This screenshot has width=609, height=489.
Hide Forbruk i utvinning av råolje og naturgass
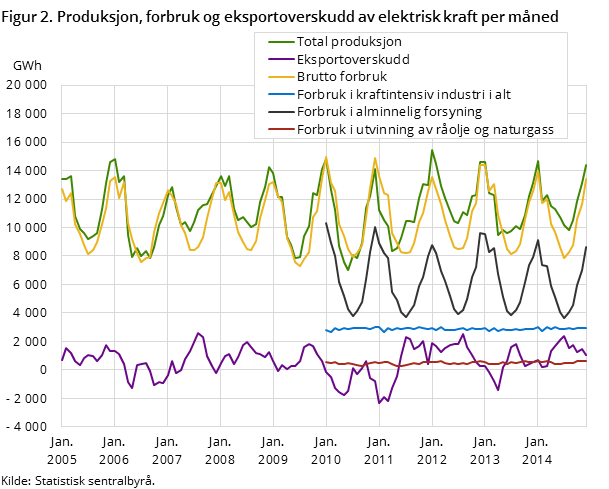[424, 129]
